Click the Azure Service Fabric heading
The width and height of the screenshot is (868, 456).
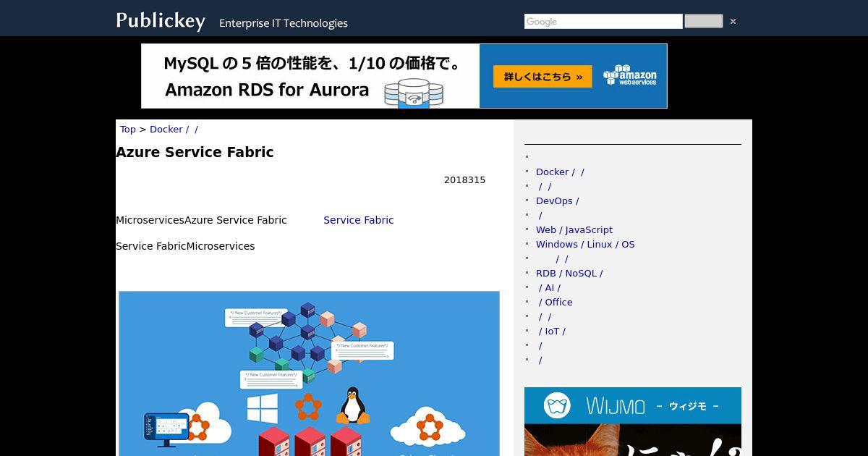coord(195,152)
